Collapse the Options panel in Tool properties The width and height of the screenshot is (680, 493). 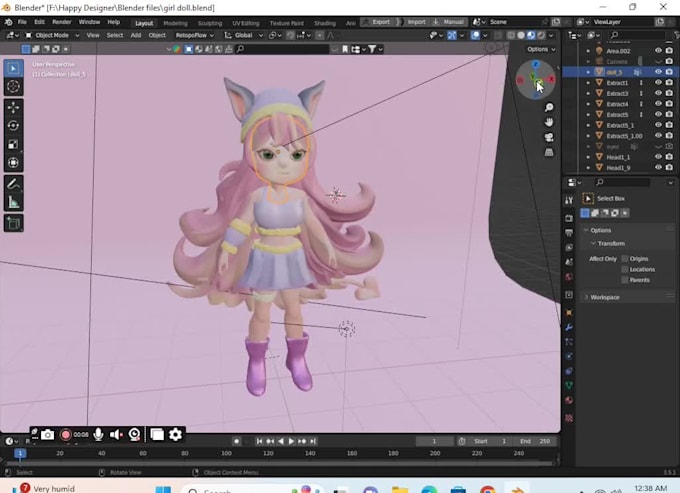[600, 230]
